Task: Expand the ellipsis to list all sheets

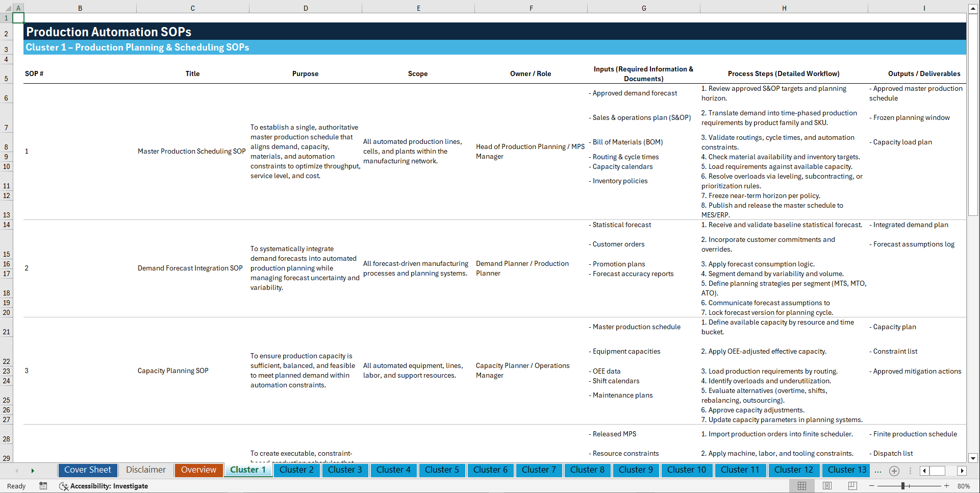Action: coord(878,471)
